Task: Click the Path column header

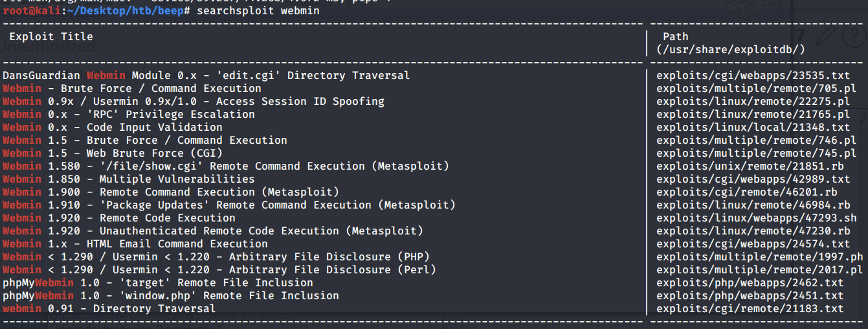Action: (x=675, y=37)
